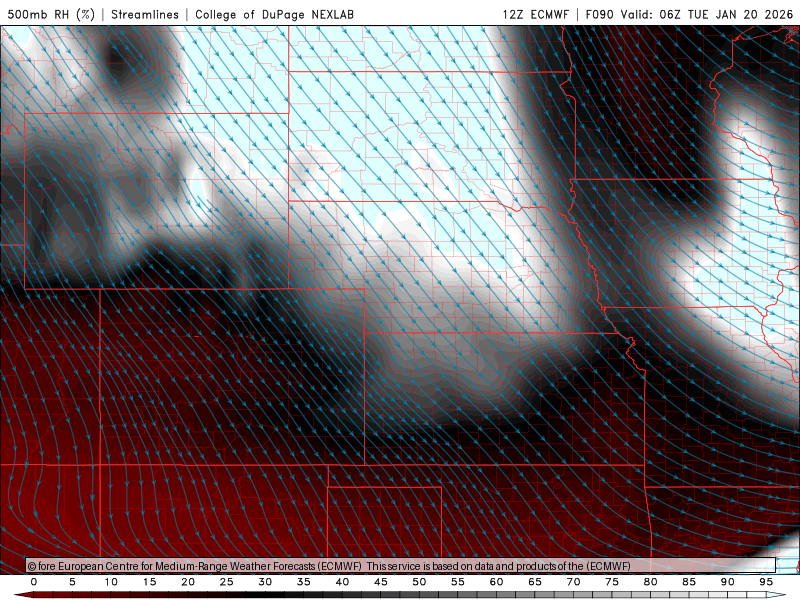Click color scale label '20'
This screenshot has height=600, width=800.
coord(188,582)
